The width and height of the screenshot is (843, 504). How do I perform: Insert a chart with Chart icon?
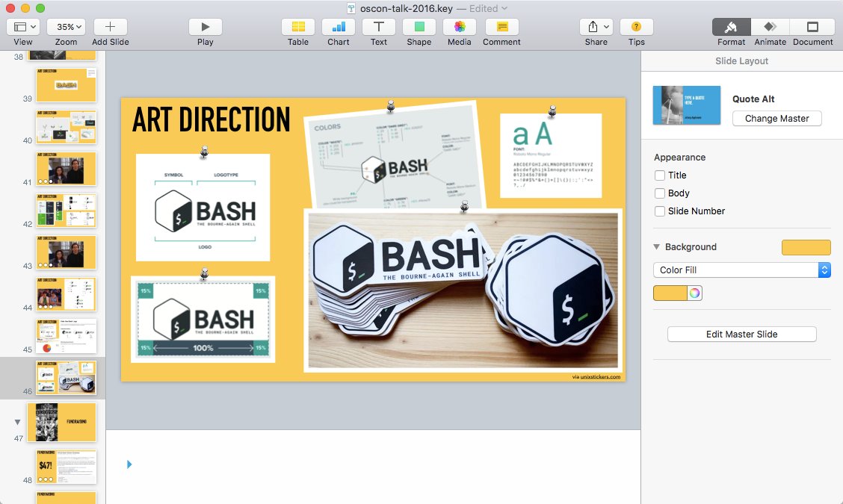tap(338, 27)
